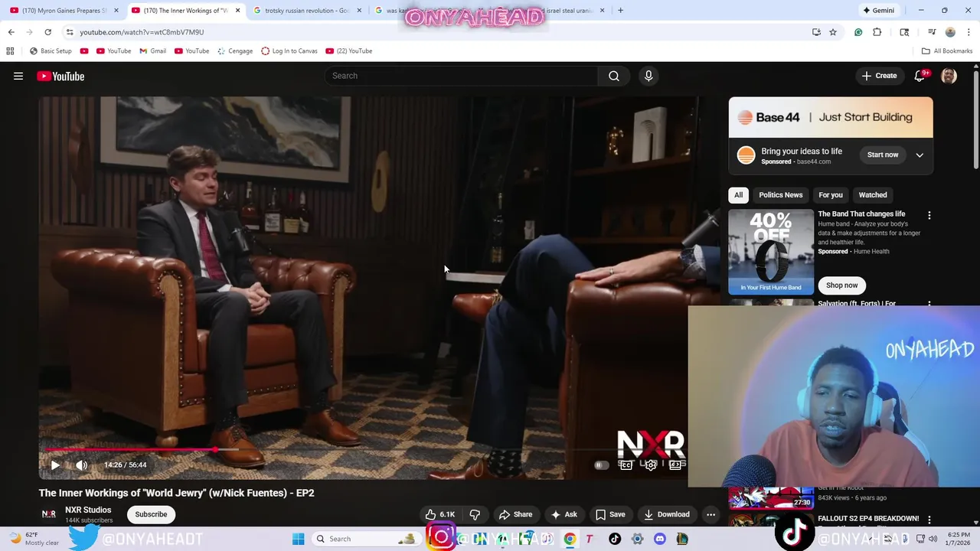The width and height of the screenshot is (980, 551).
Task: Open weather widget showing 62°F
Action: [34, 539]
